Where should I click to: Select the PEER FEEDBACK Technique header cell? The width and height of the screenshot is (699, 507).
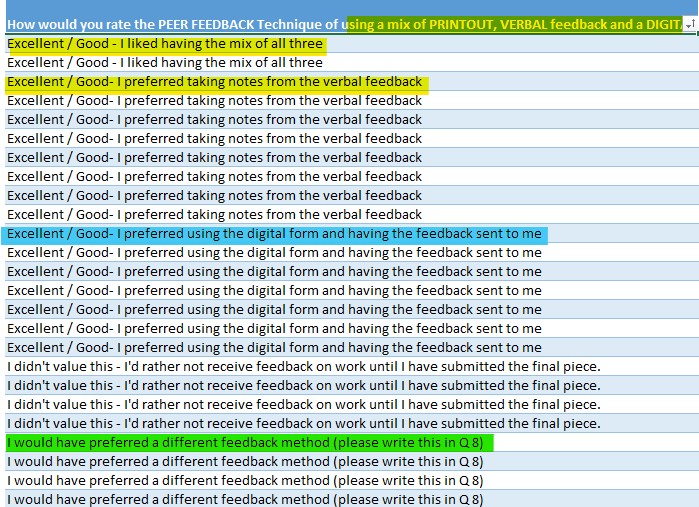[x=340, y=24]
